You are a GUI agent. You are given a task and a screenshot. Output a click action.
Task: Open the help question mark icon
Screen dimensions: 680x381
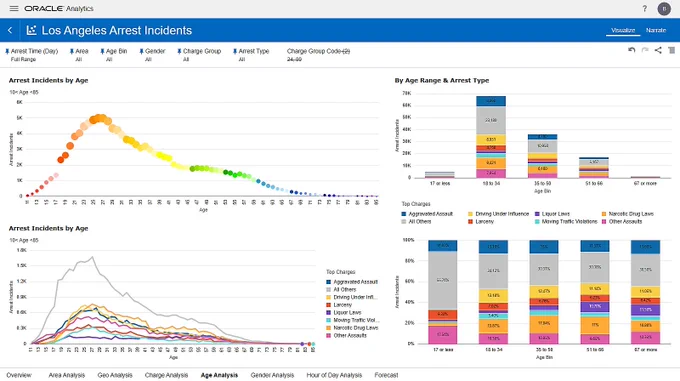pyautogui.click(x=644, y=9)
